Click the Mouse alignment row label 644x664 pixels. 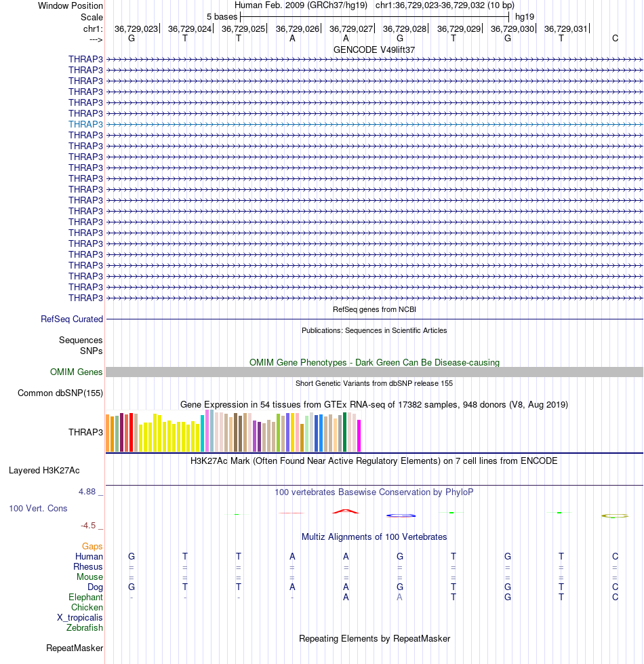click(x=89, y=577)
